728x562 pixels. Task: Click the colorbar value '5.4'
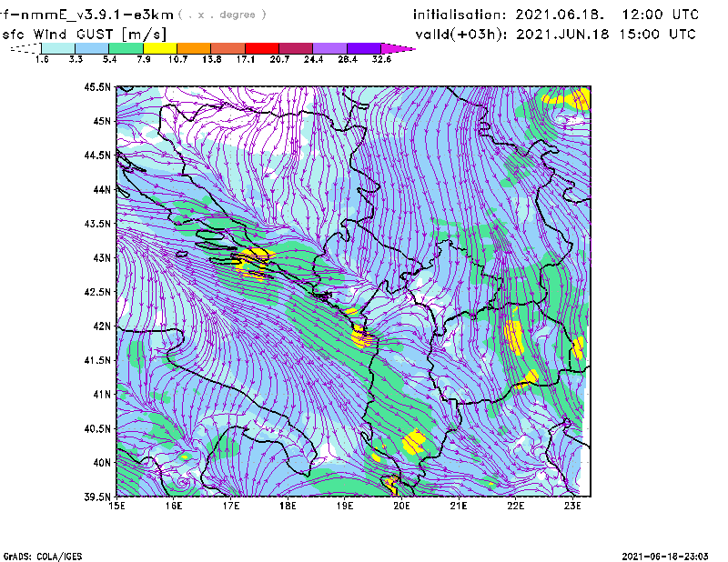coord(109,59)
